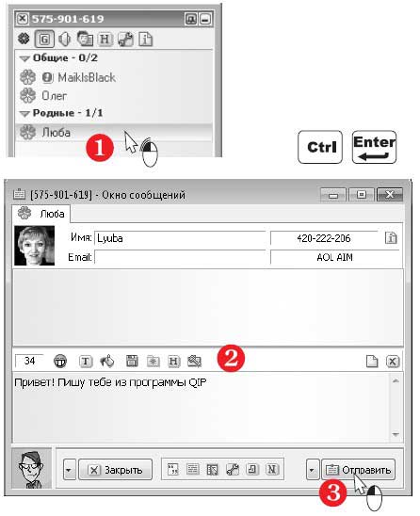This screenshot has height=516, width=420.
Task: Collapse the Общие group
Action: (x=24, y=58)
